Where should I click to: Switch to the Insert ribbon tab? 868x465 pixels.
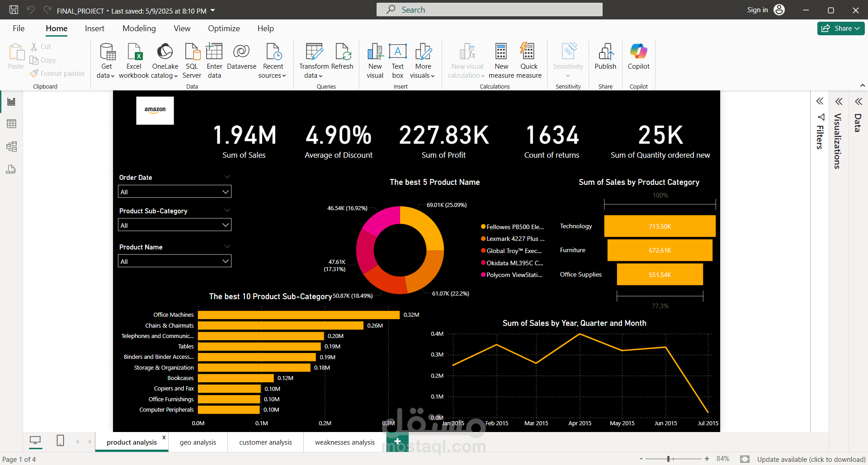94,28
